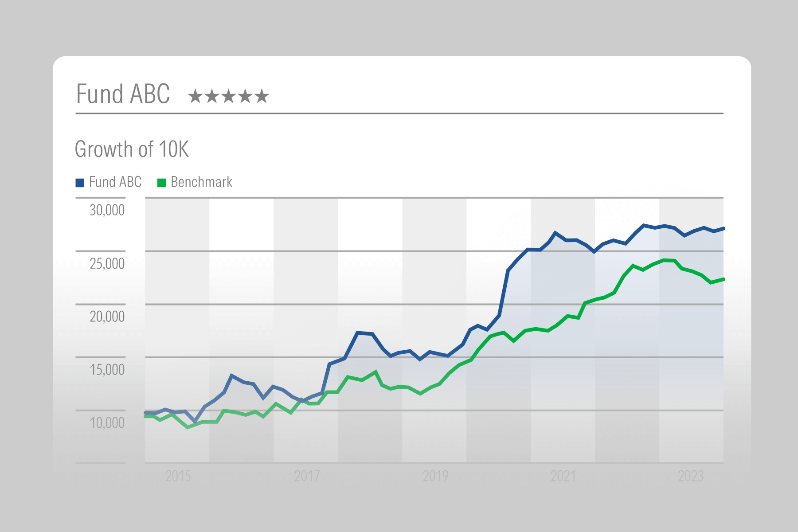Click the second rating star
Image resolution: width=798 pixels, height=532 pixels.
[212, 96]
